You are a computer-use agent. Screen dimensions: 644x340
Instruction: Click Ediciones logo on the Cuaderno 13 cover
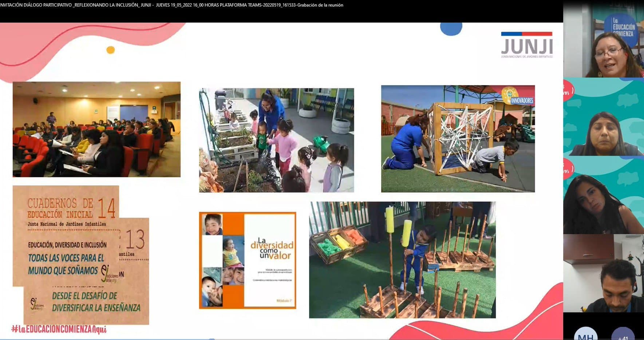point(37,304)
